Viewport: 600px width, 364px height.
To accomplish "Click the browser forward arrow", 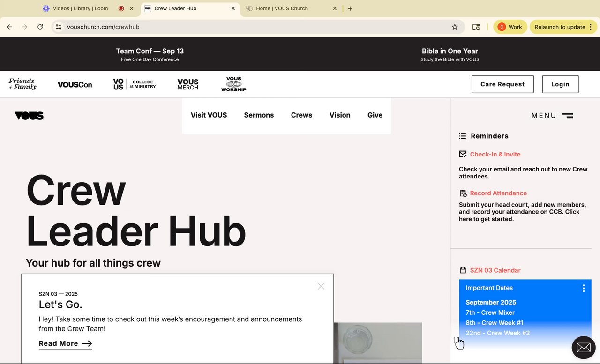I will 24,27.
